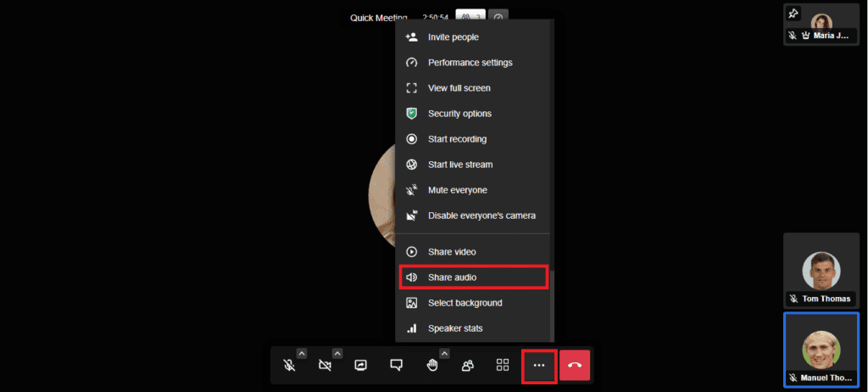Select Manuel's video thumbnail
Image resolution: width=868 pixels, height=392 pixels.
tap(821, 350)
